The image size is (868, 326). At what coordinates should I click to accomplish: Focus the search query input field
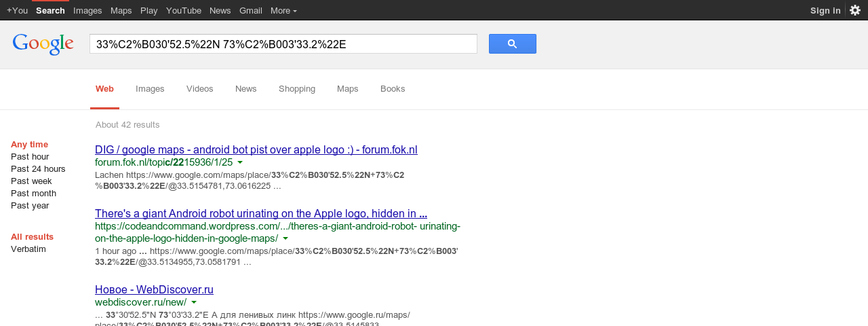[283, 44]
